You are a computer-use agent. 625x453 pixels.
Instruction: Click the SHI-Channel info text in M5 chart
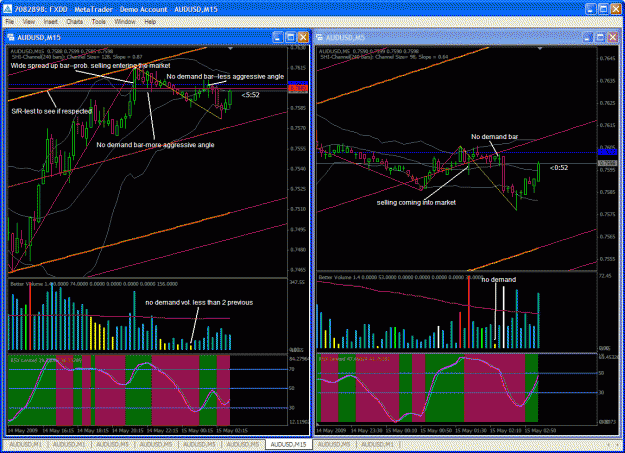coord(384,57)
